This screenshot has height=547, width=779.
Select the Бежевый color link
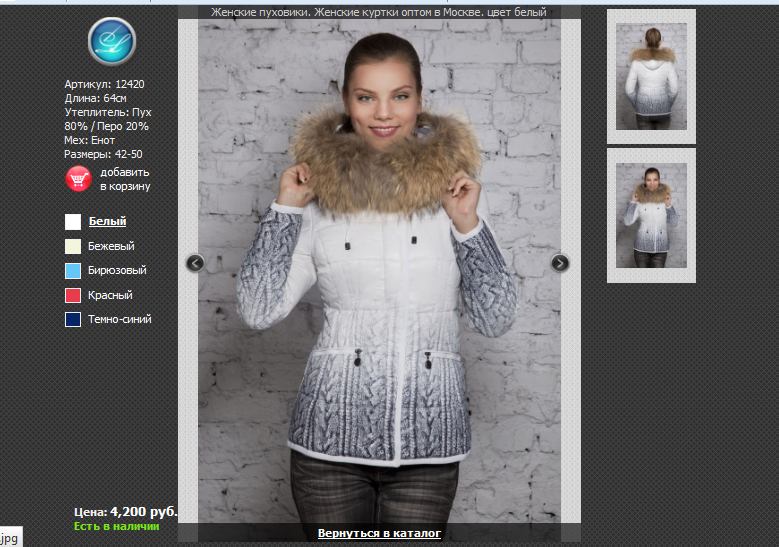pos(111,246)
